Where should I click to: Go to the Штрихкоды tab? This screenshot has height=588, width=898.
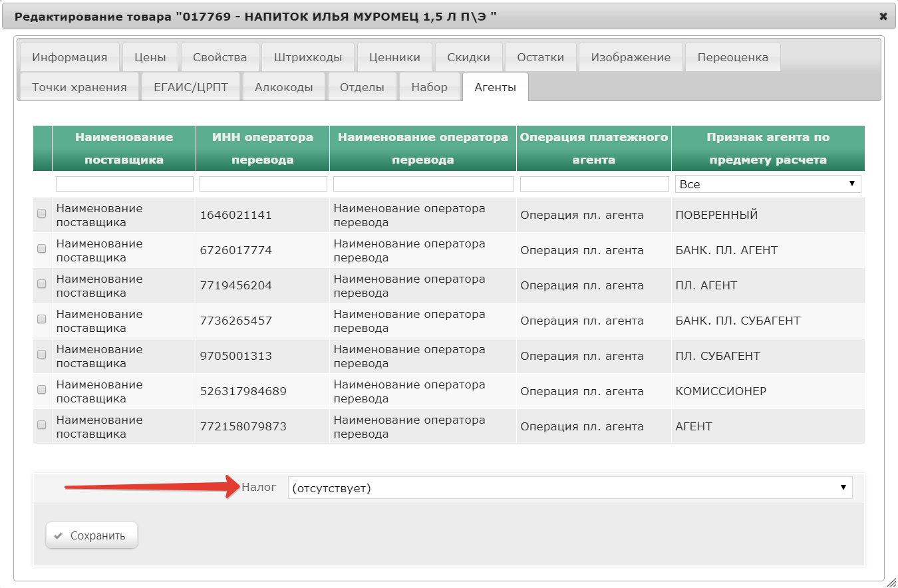click(308, 57)
